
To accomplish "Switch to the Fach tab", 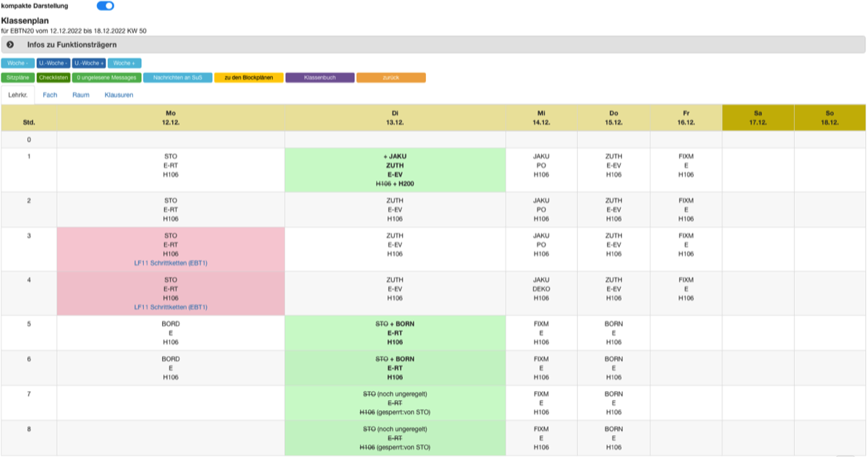I will pos(50,95).
